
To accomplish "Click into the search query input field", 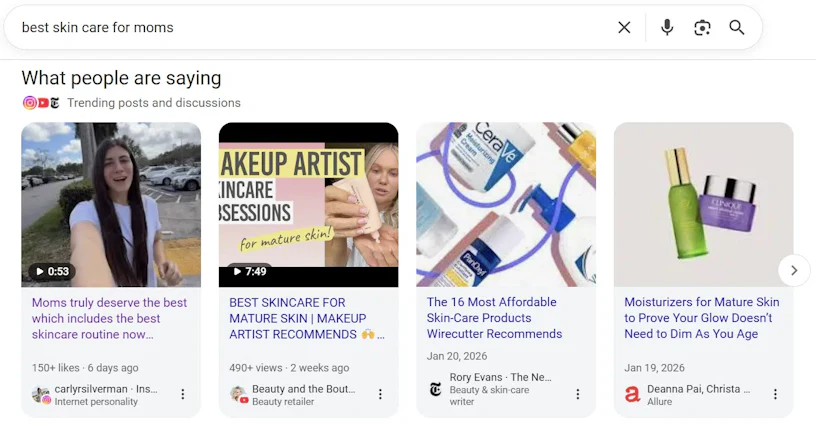I will click(x=300, y=28).
